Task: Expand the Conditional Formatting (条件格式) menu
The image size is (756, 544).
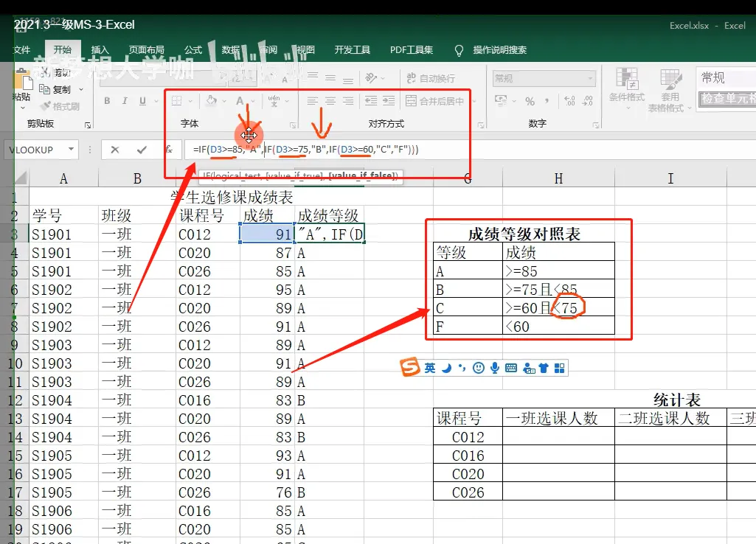Action: pos(627,90)
